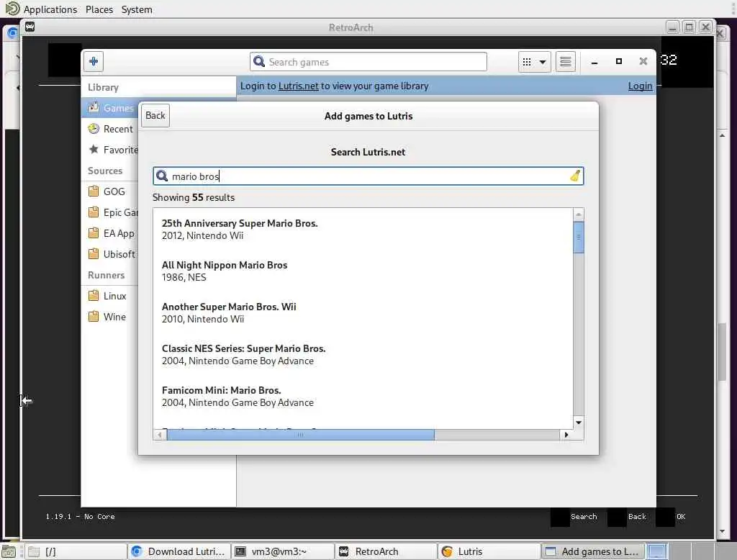Switch to Download Lutris browser taskbar item

[178, 551]
